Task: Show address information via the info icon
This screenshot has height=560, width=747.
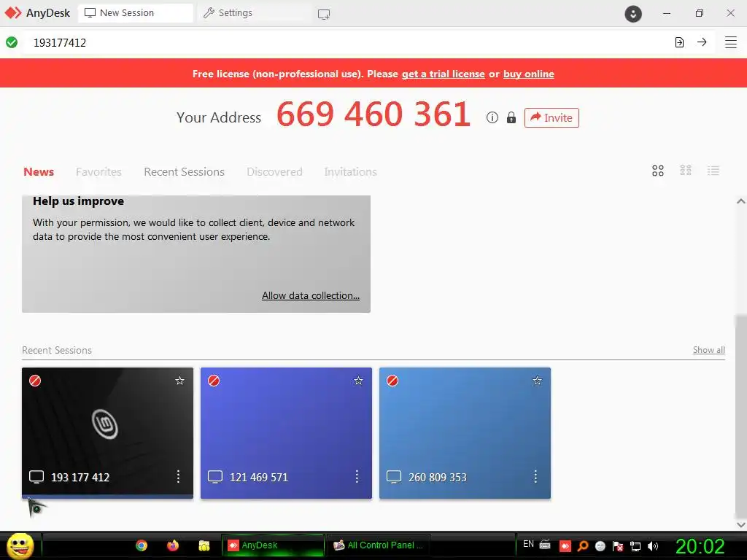Action: pyautogui.click(x=492, y=117)
